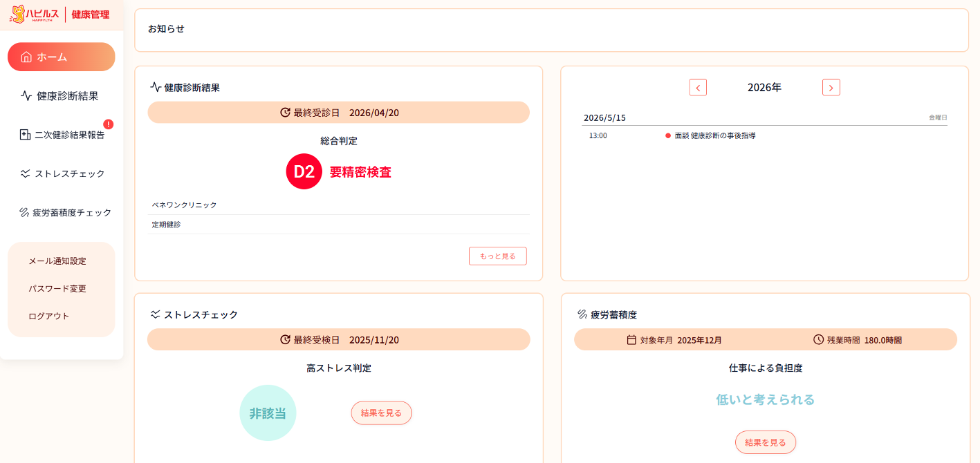
Task: Click ログアウト to sign out
Action: coord(49,316)
